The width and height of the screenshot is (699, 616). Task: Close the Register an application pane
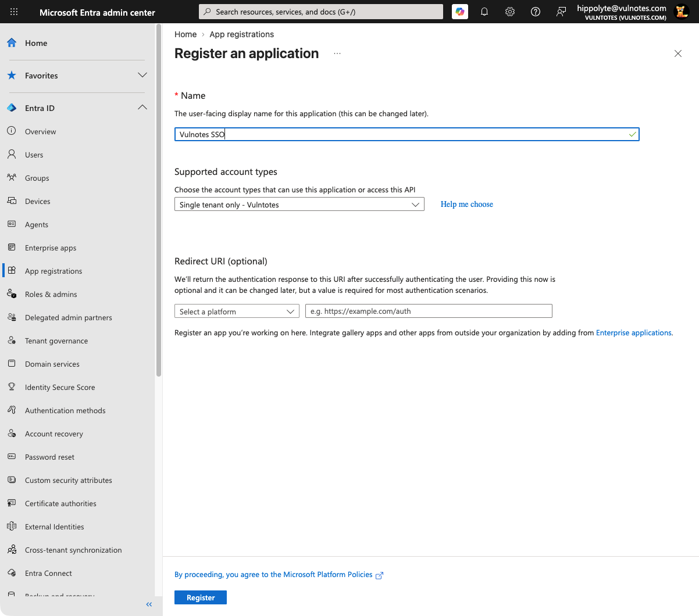pos(678,53)
